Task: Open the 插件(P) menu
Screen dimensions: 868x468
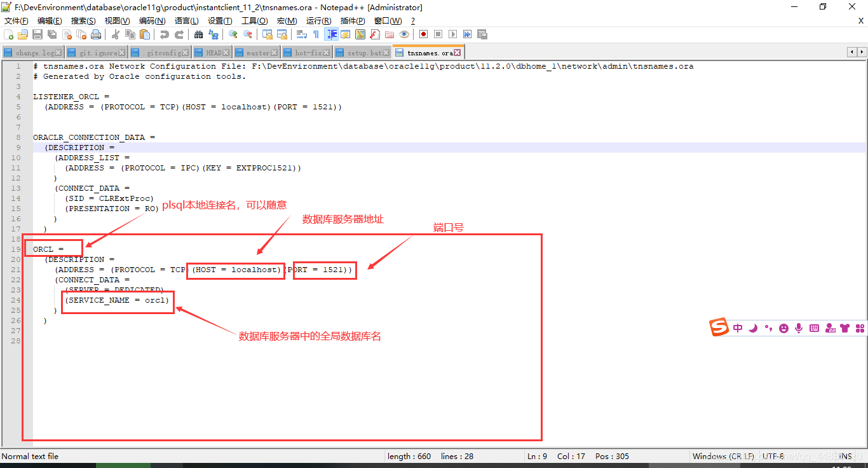Action: (353, 21)
